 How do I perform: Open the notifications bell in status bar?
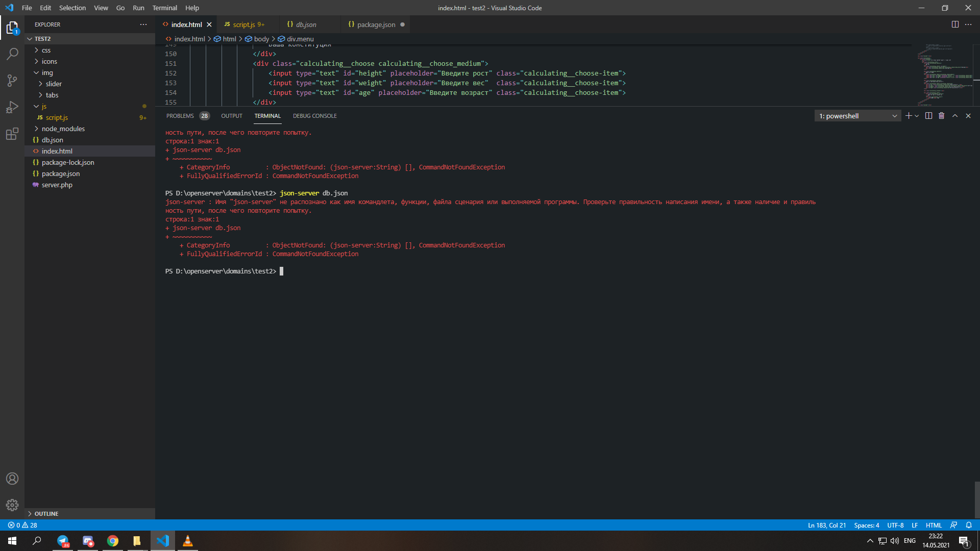pos(969,525)
